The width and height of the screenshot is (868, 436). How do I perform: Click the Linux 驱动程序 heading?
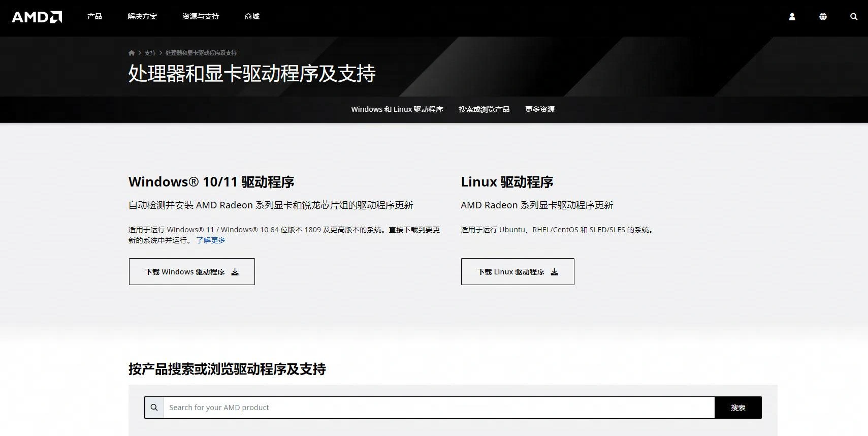(507, 182)
